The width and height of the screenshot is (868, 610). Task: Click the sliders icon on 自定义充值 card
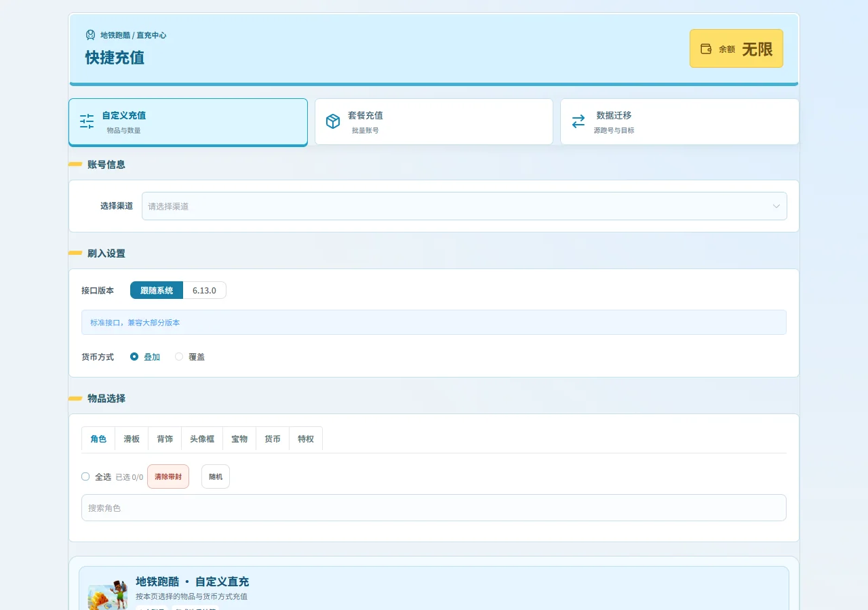(87, 121)
